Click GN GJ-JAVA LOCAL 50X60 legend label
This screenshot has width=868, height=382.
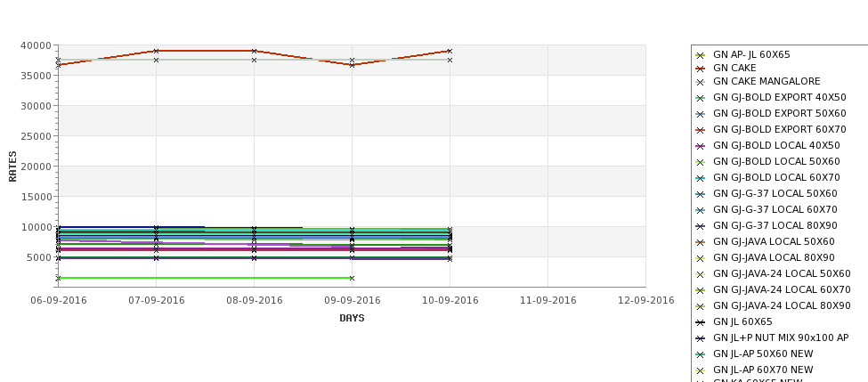[x=774, y=242]
